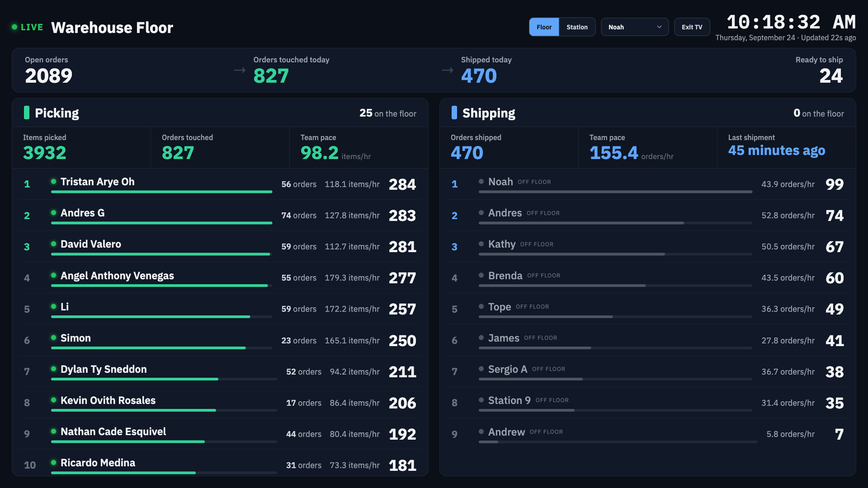Click arrow between Open orders and Orders touched
This screenshot has width=868, height=488.
(240, 70)
